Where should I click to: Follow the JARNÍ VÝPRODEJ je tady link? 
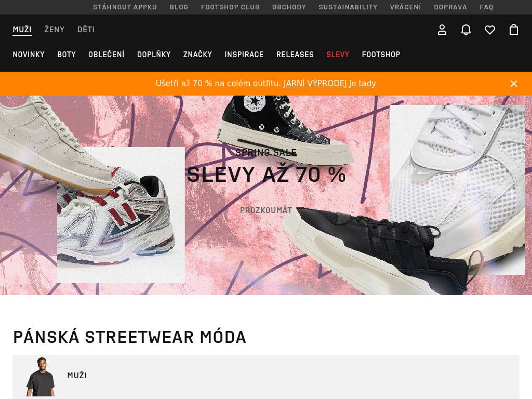click(330, 84)
